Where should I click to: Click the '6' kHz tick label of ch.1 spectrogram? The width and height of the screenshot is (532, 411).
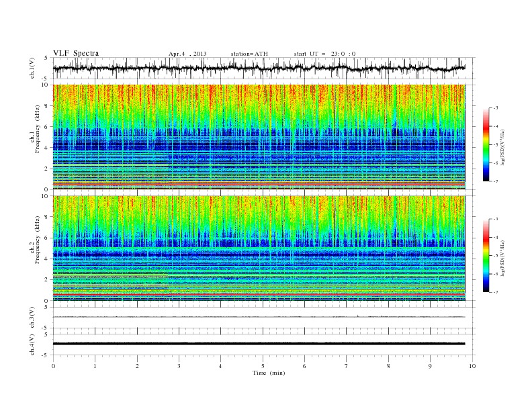click(x=47, y=127)
